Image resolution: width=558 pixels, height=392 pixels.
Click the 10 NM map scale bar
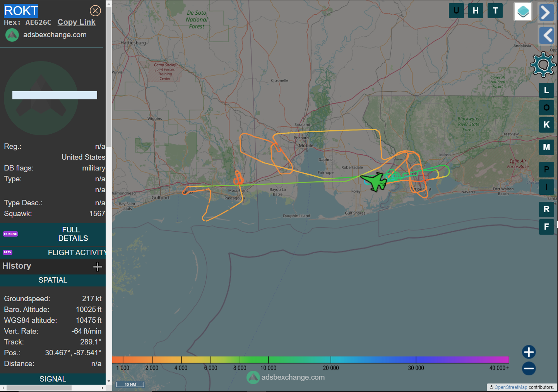click(x=130, y=384)
